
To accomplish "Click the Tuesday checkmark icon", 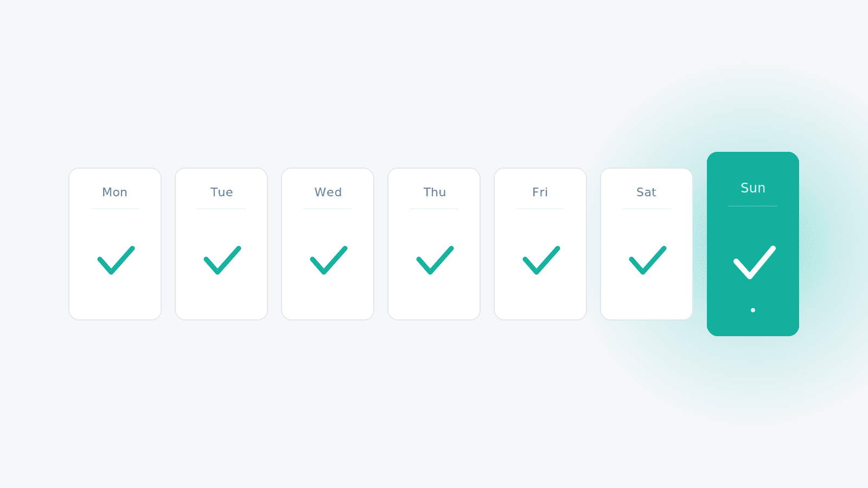I will click(222, 260).
